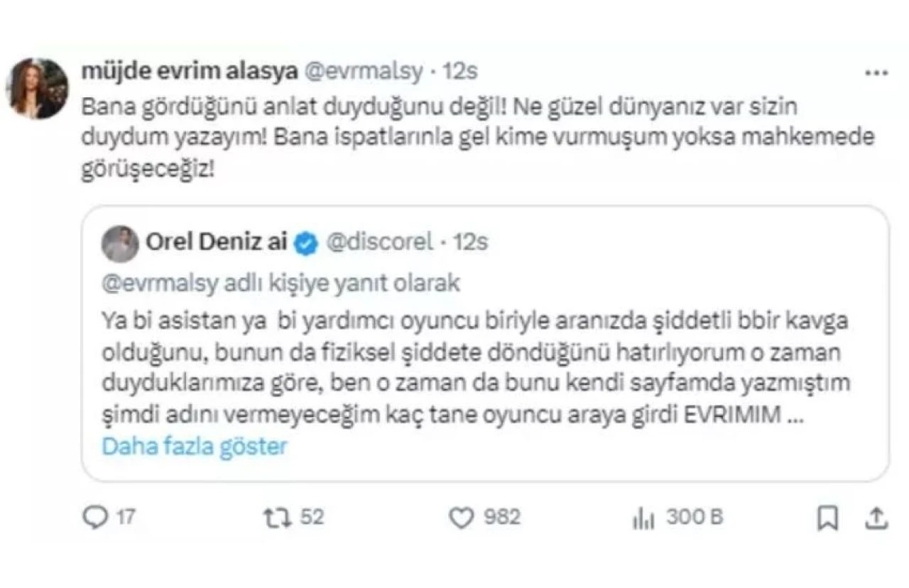
Task: Open the 12s timestamp of the main tweet
Action: 460,70
